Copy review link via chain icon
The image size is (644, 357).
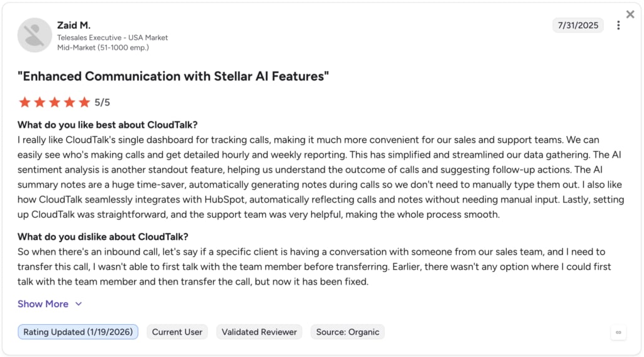pyautogui.click(x=618, y=332)
